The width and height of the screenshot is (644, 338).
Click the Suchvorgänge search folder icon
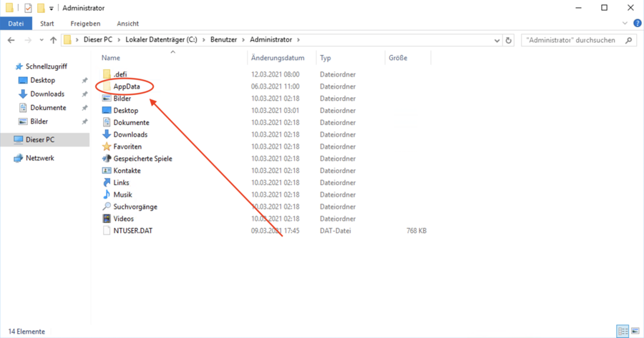pyautogui.click(x=107, y=207)
